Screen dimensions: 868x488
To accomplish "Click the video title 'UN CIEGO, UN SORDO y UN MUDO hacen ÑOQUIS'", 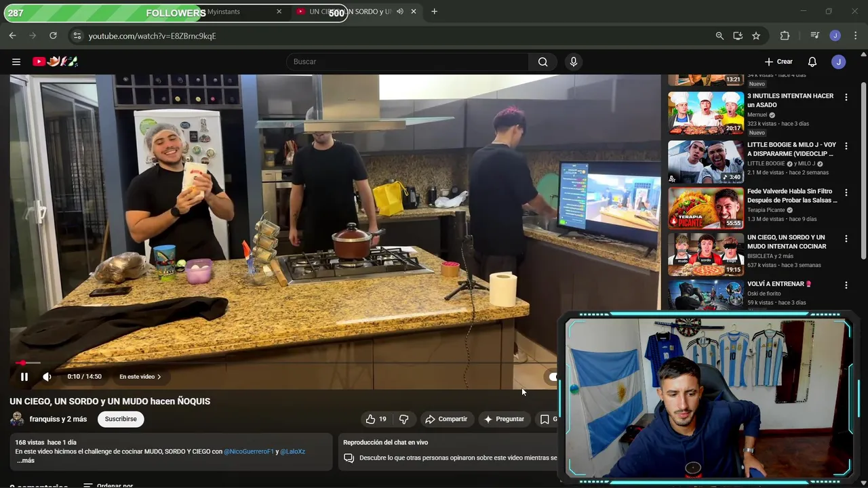I will coord(110,401).
